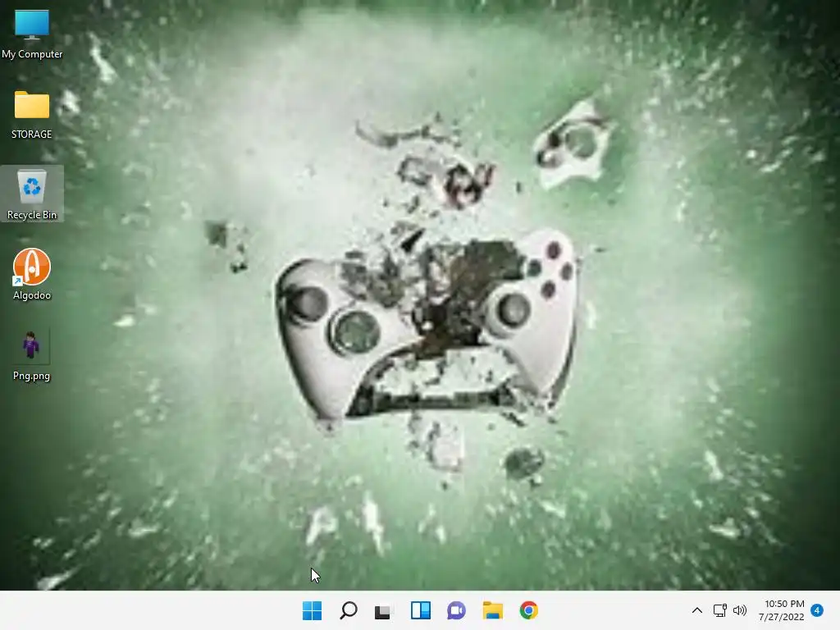Click the My Computer label text
The width and height of the screenshot is (840, 630).
click(32, 54)
